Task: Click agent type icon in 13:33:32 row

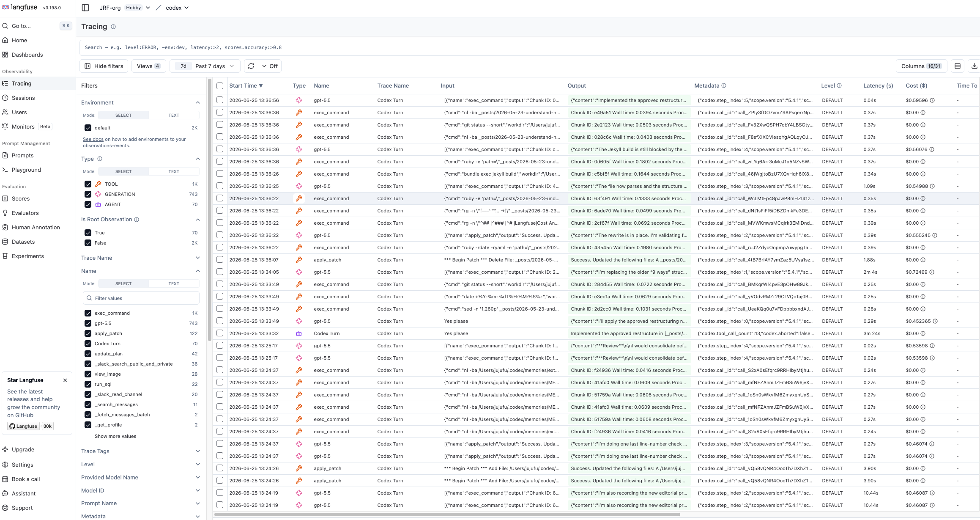Action: (299, 333)
